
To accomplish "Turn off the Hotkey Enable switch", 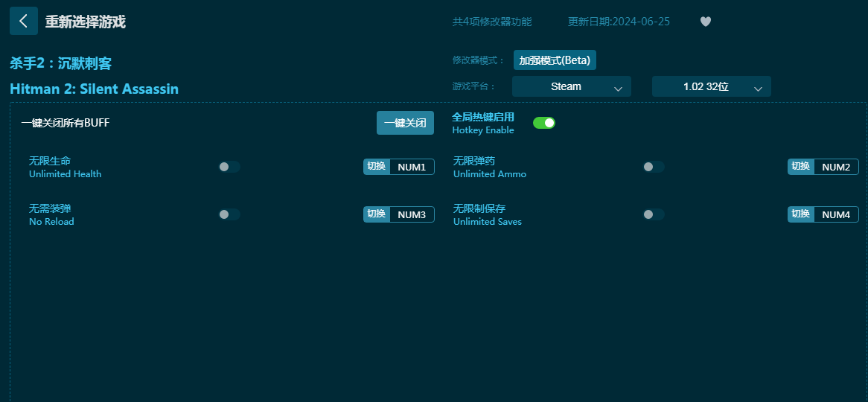I will 544,123.
